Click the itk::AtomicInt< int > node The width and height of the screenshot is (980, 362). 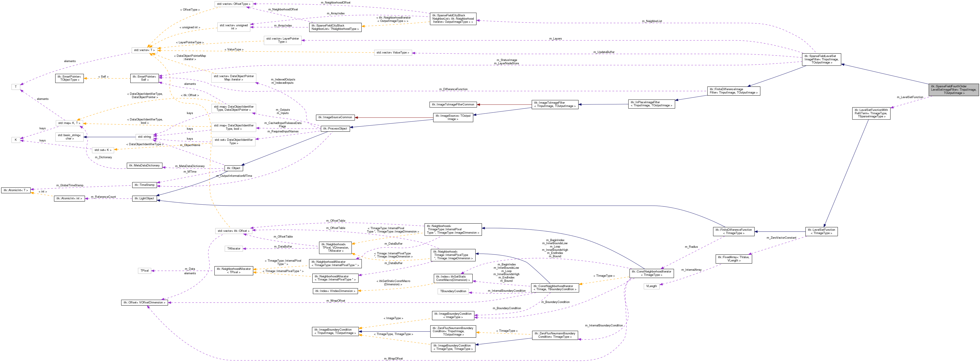coord(69,198)
